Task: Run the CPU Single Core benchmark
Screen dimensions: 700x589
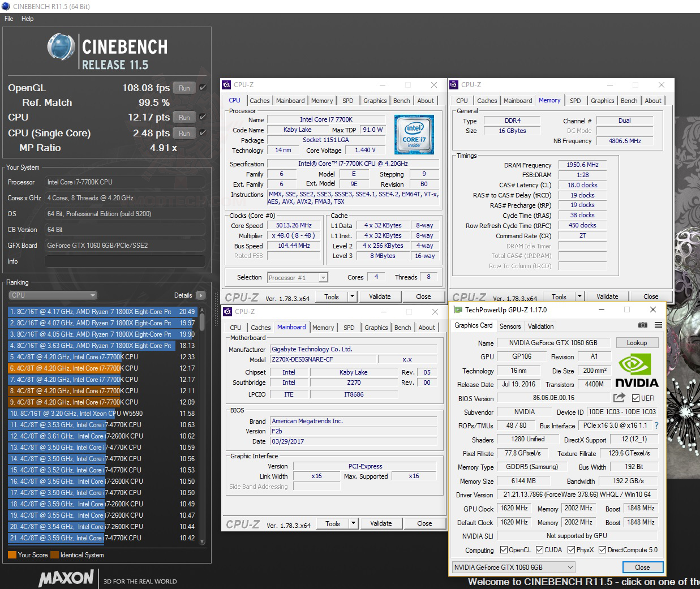Action: coord(184,134)
